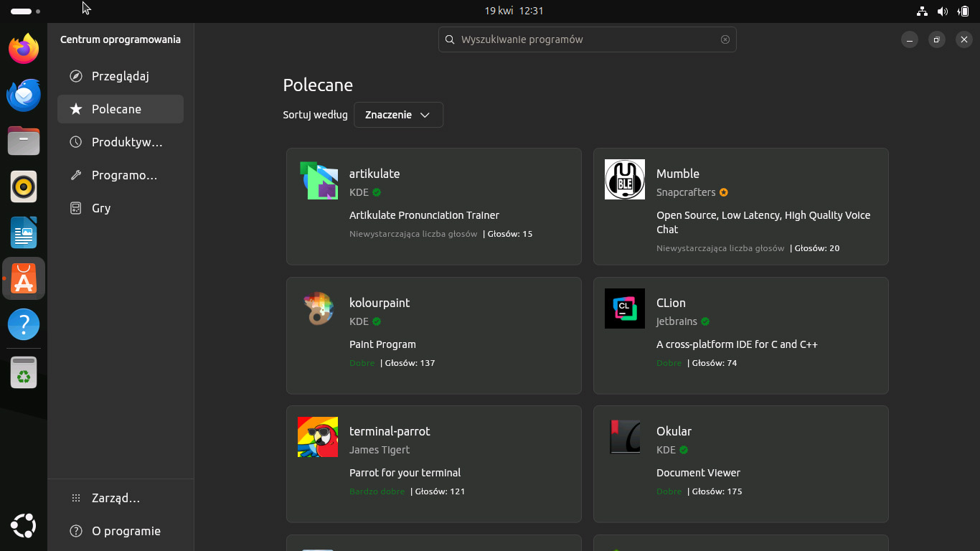This screenshot has height=551, width=980.
Task: Open the Programowanie category
Action: click(121, 175)
